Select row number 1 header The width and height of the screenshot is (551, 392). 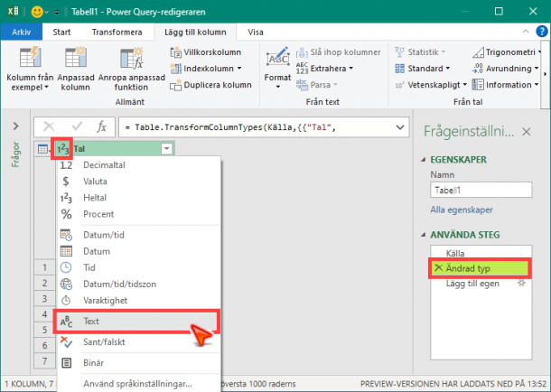pyautogui.click(x=44, y=267)
